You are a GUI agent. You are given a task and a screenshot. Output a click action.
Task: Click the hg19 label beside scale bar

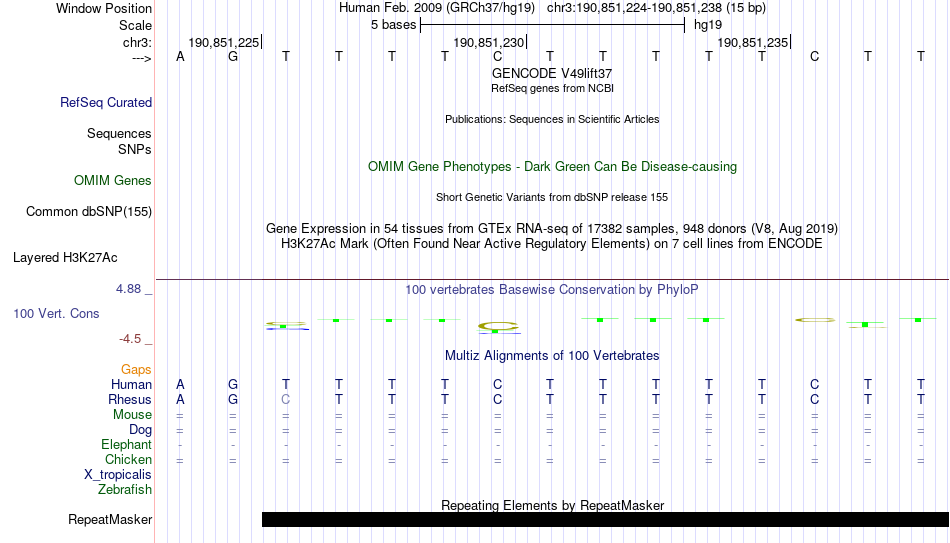(x=708, y=25)
